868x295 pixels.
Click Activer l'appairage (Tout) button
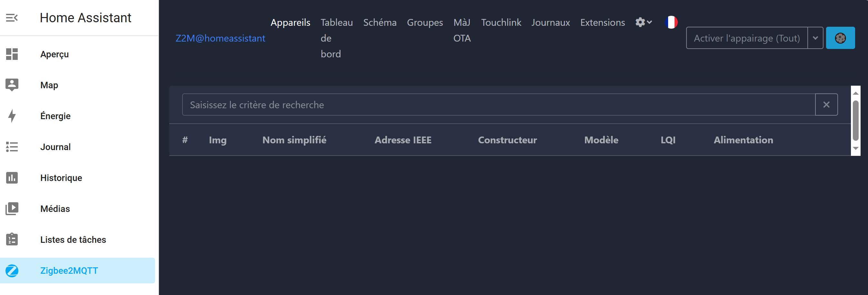tap(747, 38)
